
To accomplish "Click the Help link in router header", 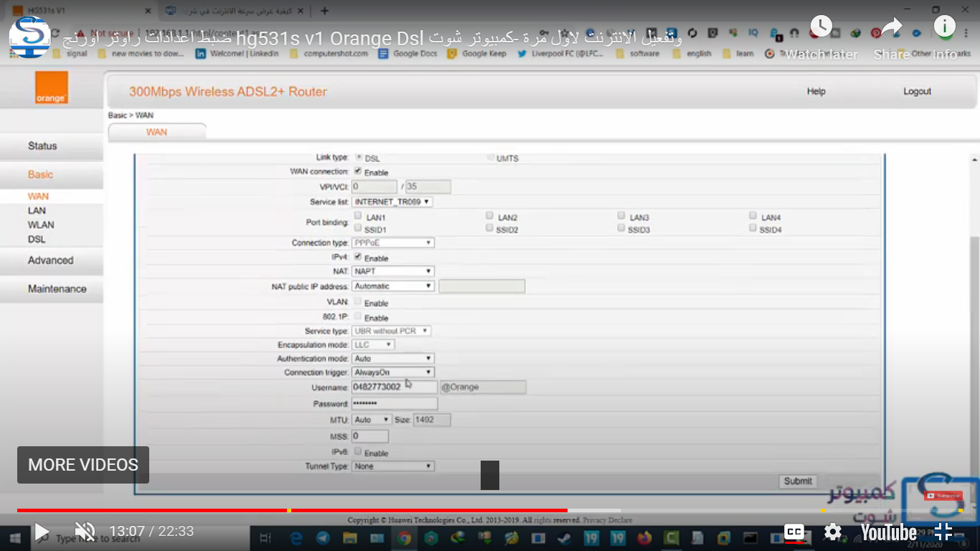I will pyautogui.click(x=816, y=91).
